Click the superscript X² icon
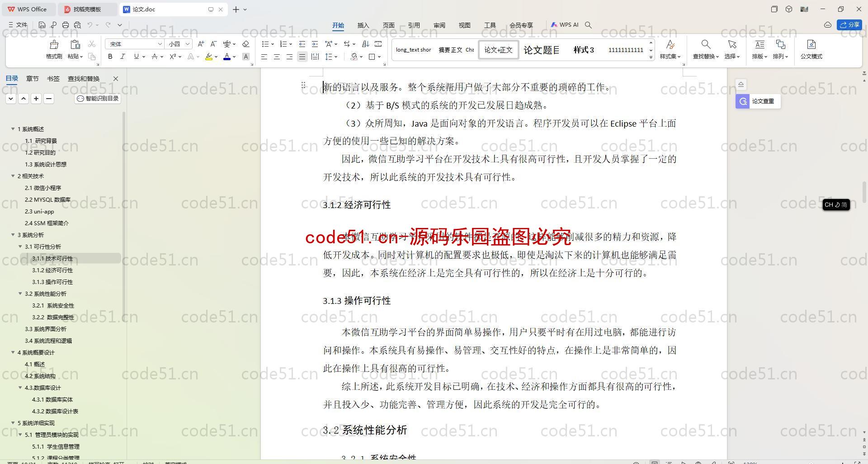 pos(173,57)
